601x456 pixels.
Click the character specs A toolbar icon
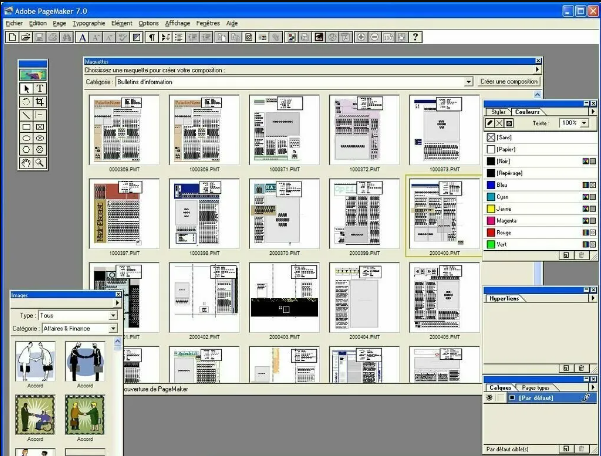(82, 37)
